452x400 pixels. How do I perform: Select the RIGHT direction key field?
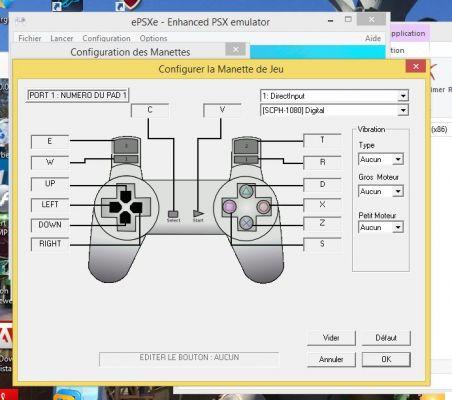point(50,244)
